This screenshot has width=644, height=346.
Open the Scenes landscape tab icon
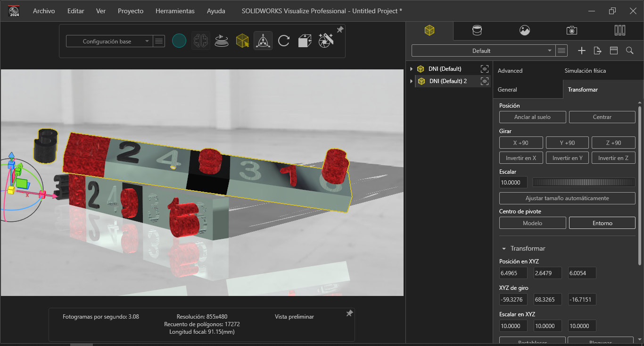(524, 31)
